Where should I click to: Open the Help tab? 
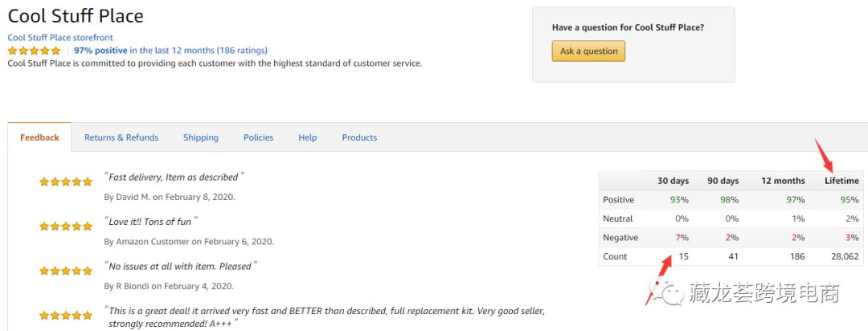308,137
